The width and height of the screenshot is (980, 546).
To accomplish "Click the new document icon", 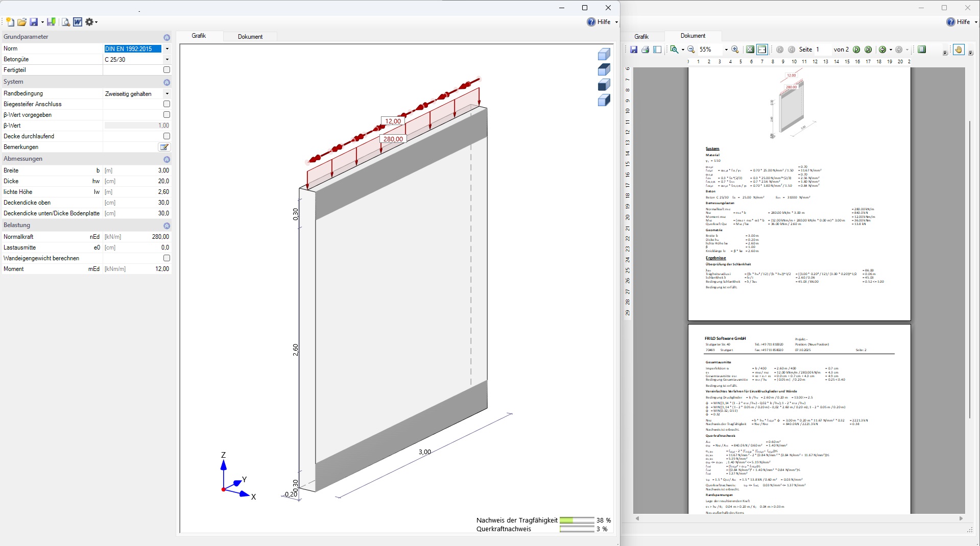I will (10, 22).
